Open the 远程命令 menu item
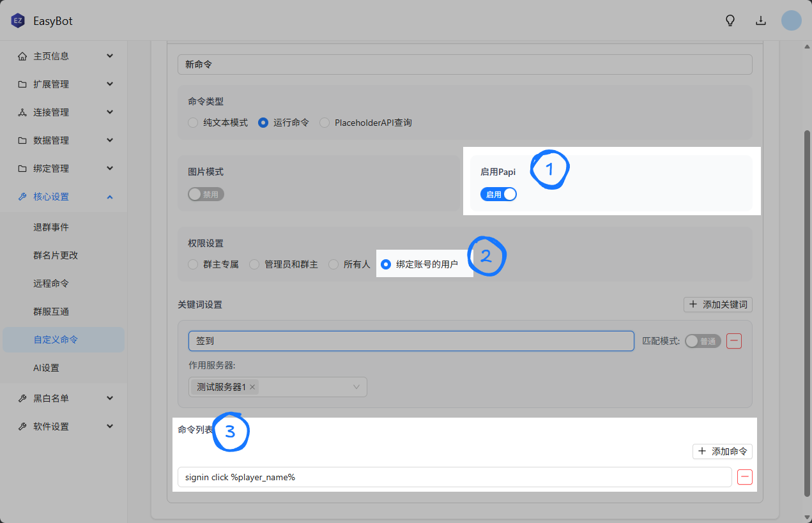Screen dimensions: 812x523 coord(51,284)
